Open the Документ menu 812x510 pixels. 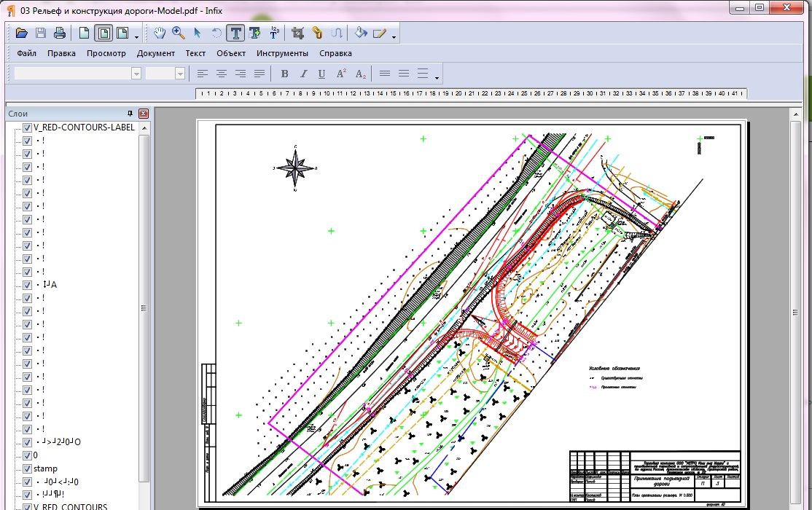click(x=156, y=53)
